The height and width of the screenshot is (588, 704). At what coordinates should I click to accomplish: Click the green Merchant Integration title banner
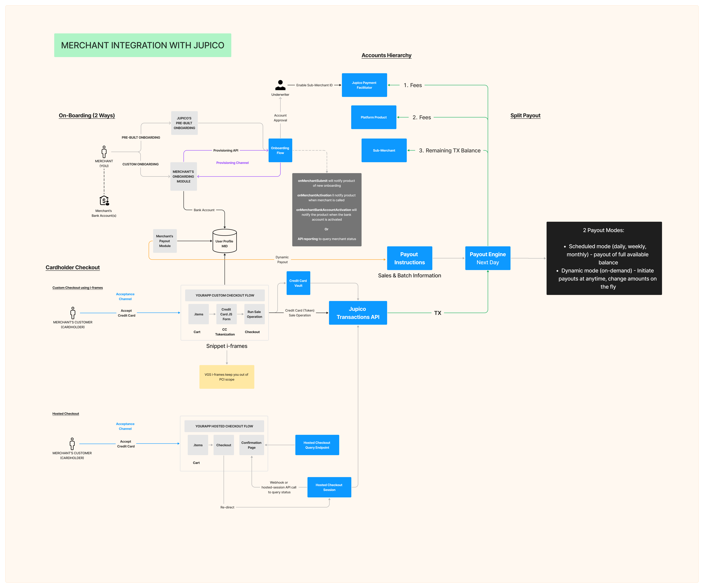(142, 45)
